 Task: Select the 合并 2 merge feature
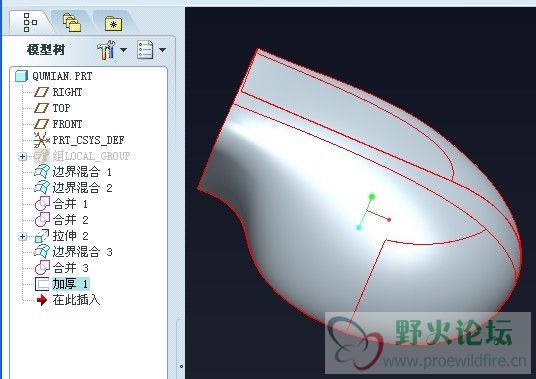(x=62, y=220)
